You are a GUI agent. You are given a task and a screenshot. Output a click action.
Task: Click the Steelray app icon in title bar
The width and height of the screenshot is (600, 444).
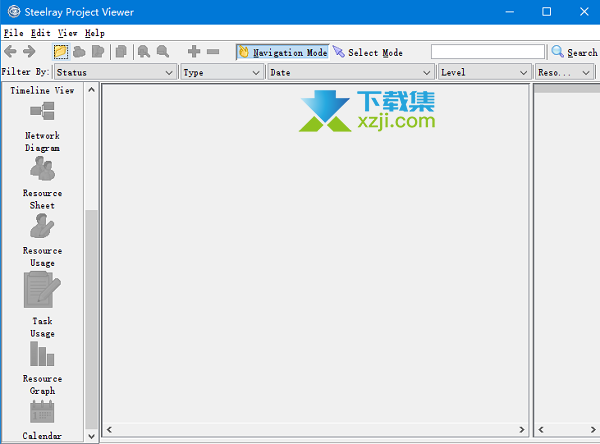click(14, 12)
